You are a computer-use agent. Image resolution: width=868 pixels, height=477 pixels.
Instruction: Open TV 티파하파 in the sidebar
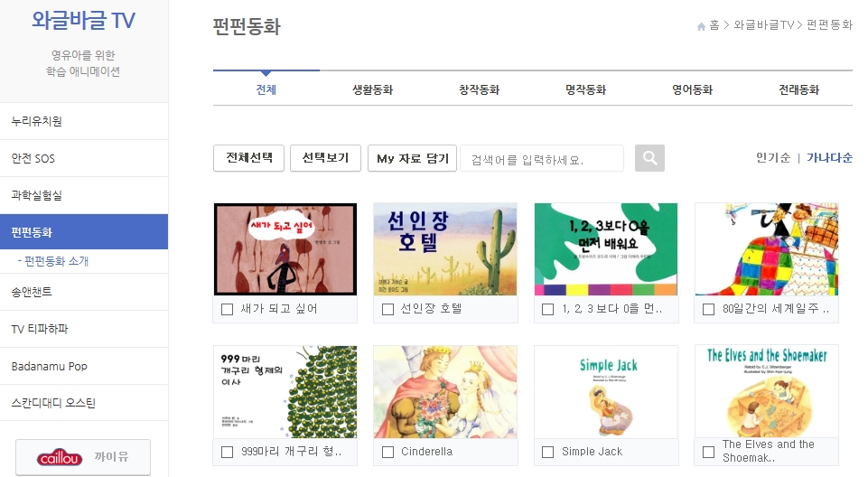point(84,329)
